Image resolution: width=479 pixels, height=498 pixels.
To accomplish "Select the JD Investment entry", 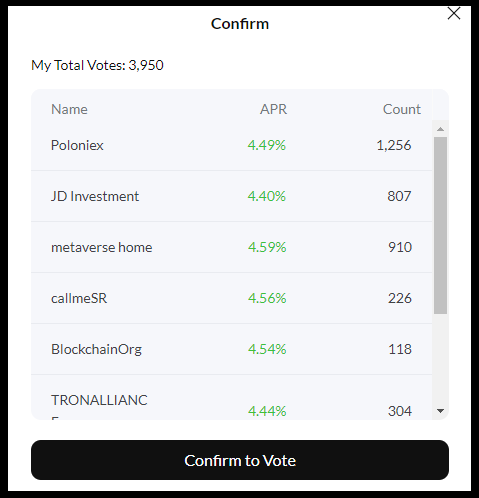I will pos(231,196).
